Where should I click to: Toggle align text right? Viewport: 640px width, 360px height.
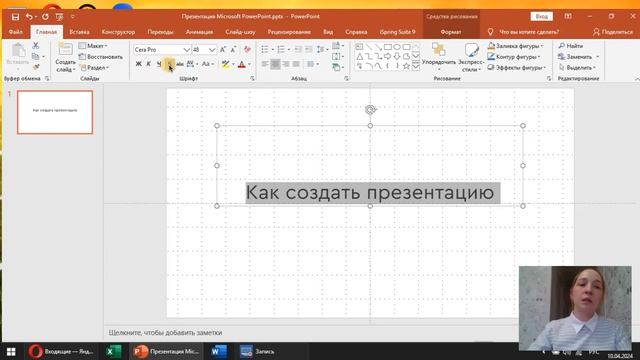click(286, 64)
